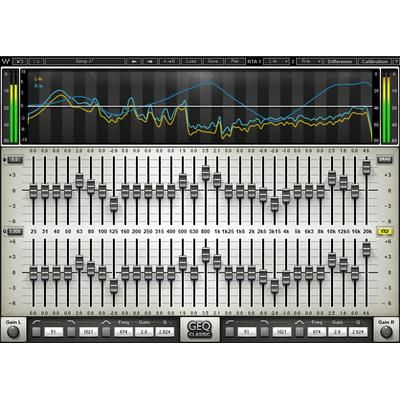The height and width of the screenshot is (400, 400).
Task: Undo the last change via toolbar
Action: [x=21, y=61]
